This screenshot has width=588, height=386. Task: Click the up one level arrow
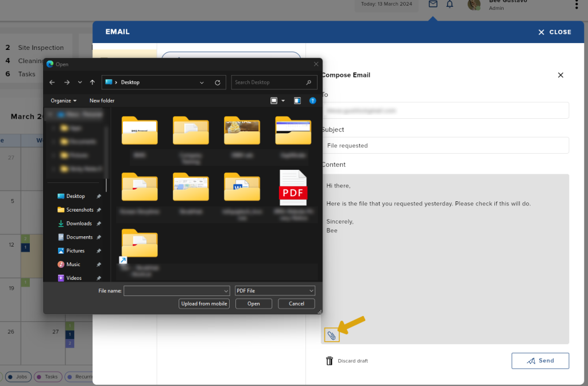point(92,83)
